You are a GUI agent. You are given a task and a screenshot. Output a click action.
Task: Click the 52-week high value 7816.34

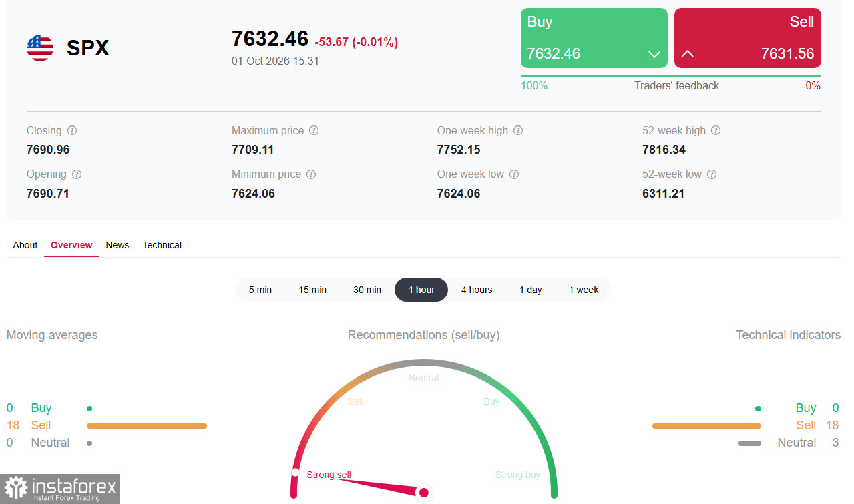664,150
